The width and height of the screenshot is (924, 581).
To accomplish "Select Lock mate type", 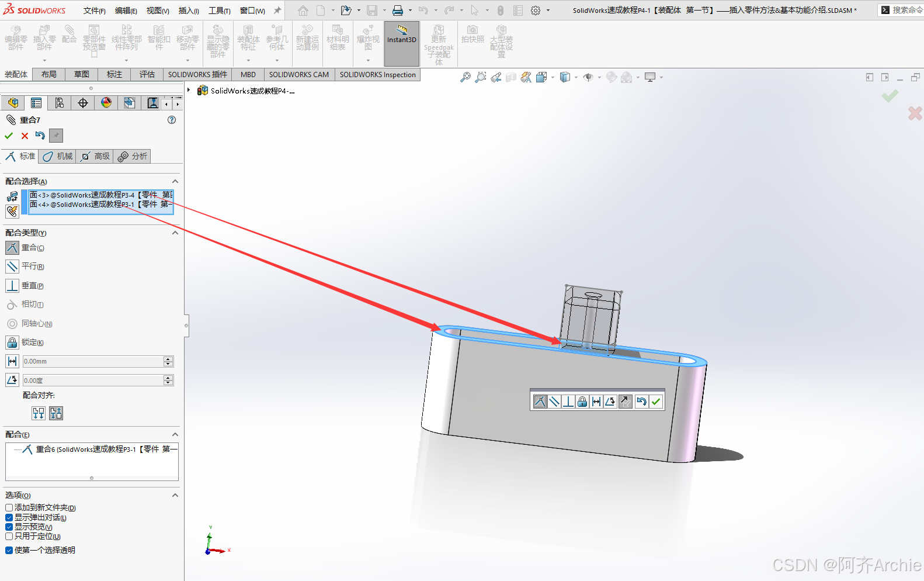I will tap(12, 343).
